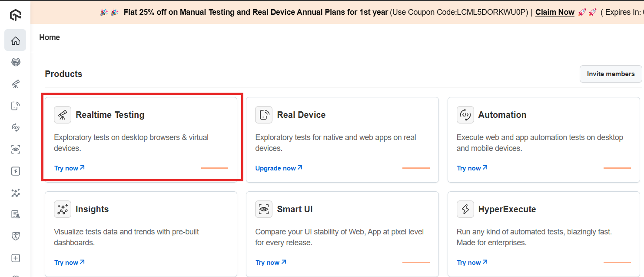Open the accessibility shield icon in sidebar
The image size is (644, 277).
pyautogui.click(x=16, y=236)
